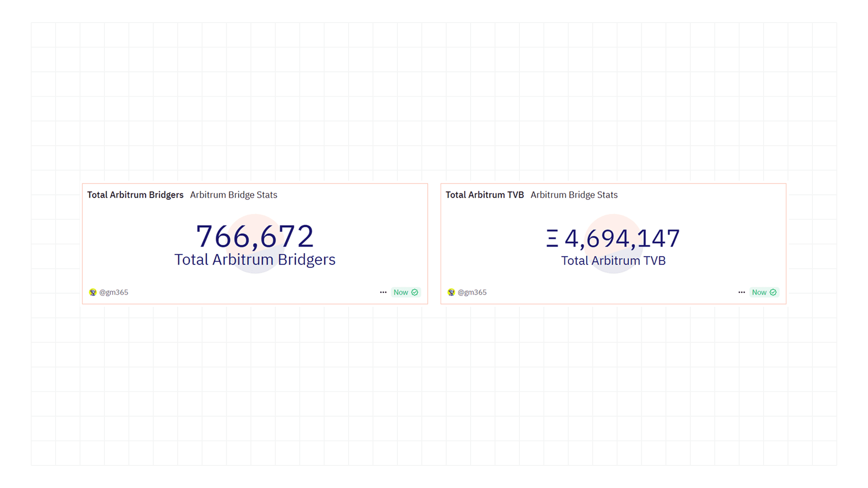Click the @gm365 avatar on the TVB card
The image size is (868, 488).
coord(451,292)
